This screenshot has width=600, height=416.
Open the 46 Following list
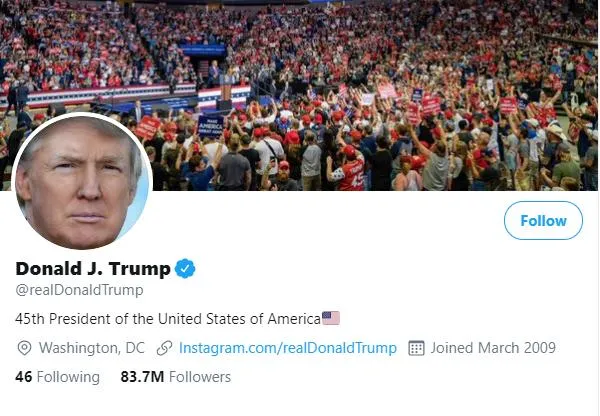tap(57, 377)
